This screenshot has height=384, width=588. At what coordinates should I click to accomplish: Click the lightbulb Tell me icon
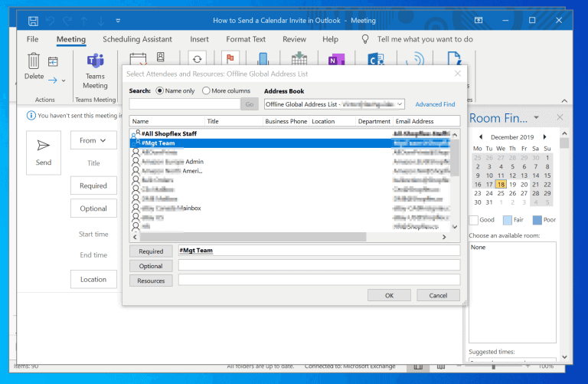tap(365, 39)
